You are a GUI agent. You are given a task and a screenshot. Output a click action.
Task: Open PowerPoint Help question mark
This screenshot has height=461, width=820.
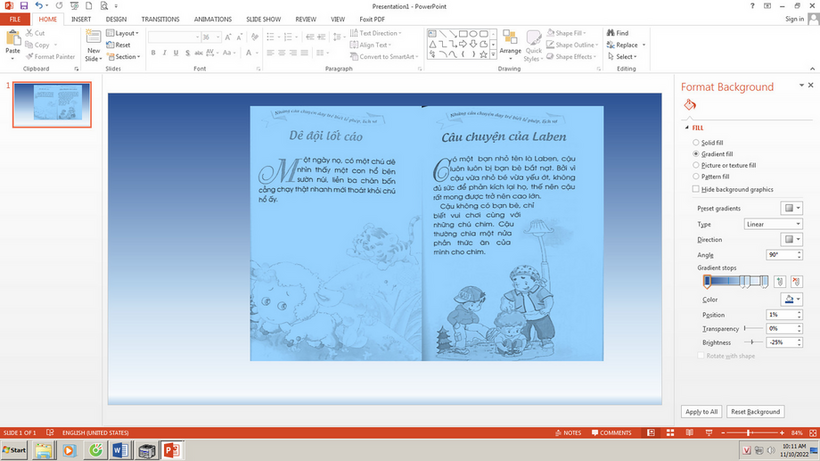[x=752, y=6]
